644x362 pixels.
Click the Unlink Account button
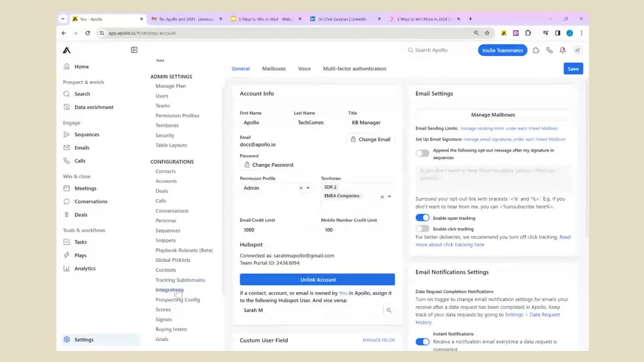click(317, 279)
